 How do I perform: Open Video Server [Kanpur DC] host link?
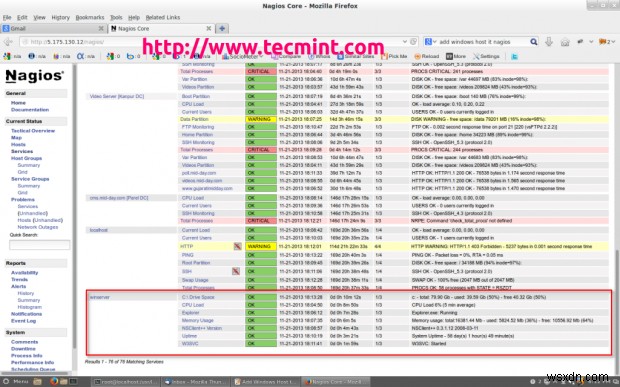coord(117,96)
